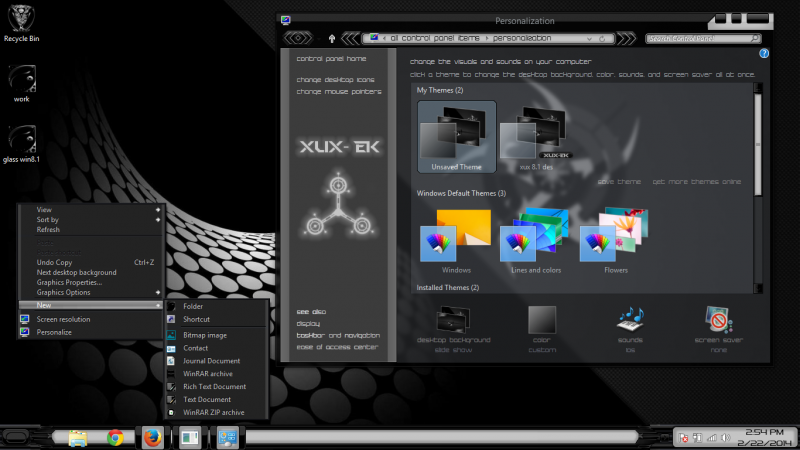Click the themes list scrollbar
800x450 pixels.
point(758,145)
